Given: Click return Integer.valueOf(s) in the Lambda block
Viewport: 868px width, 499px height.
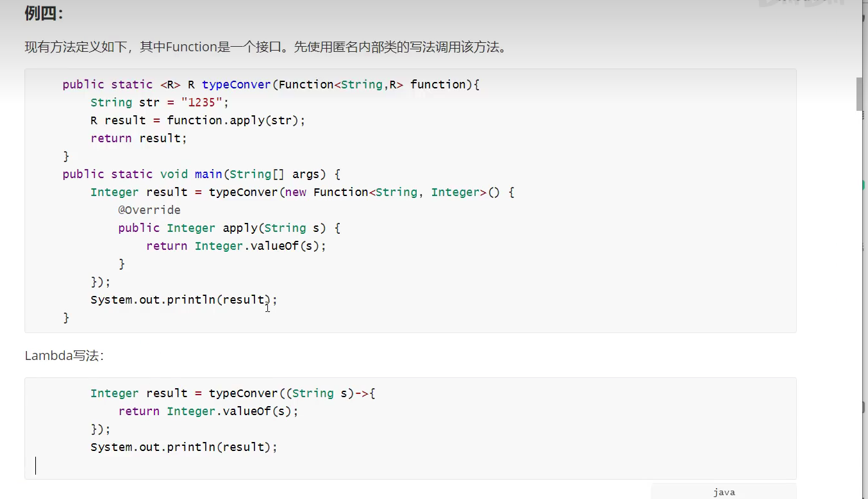Looking at the screenshot, I should [208, 411].
